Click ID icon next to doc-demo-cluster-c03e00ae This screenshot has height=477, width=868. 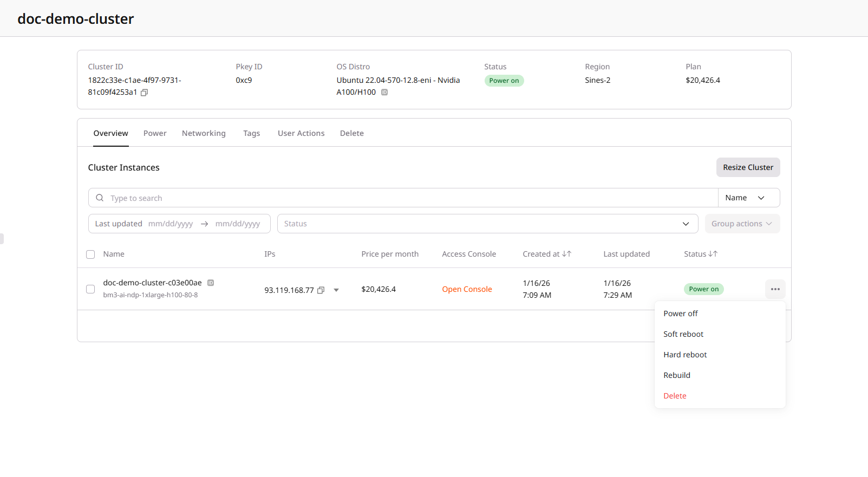tap(211, 283)
